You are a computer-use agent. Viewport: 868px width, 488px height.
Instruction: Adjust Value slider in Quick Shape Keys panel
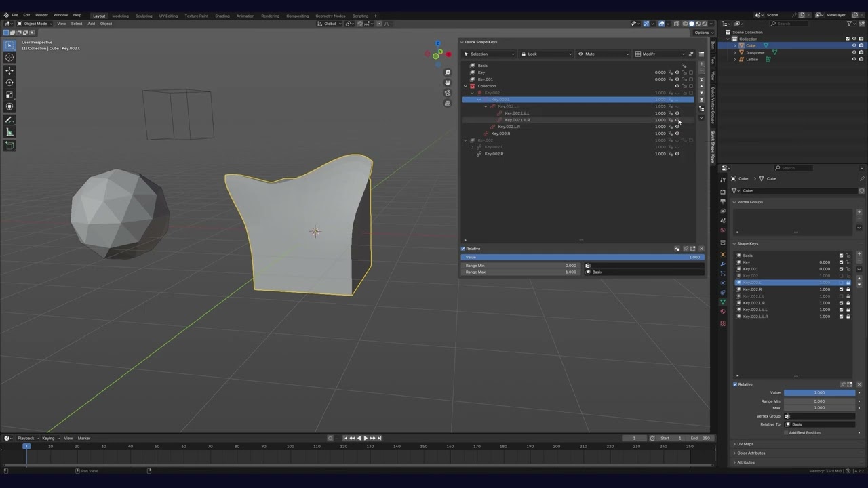582,257
